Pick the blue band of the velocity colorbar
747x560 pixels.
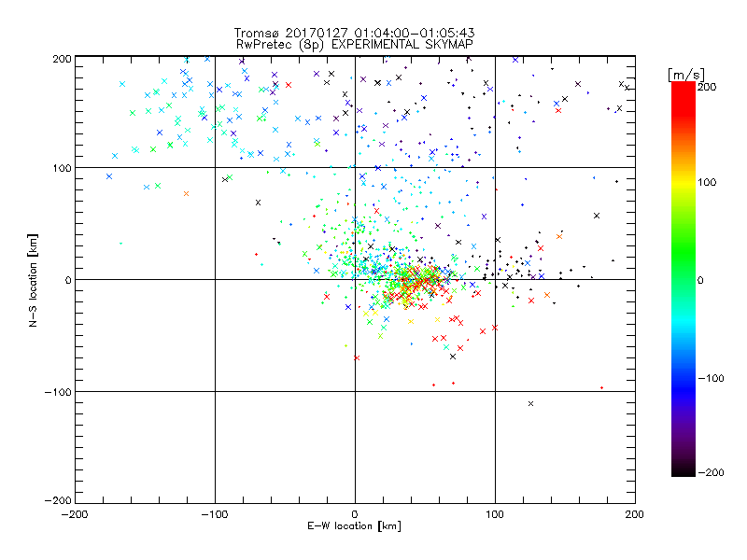[x=684, y=388]
